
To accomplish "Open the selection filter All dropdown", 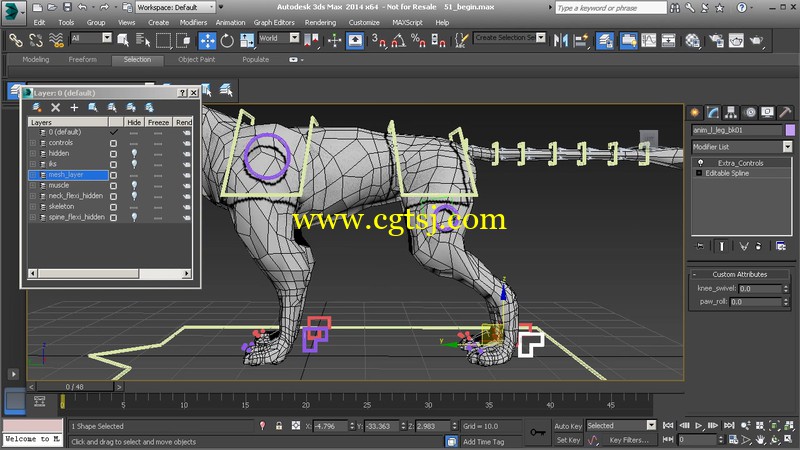I will [91, 38].
